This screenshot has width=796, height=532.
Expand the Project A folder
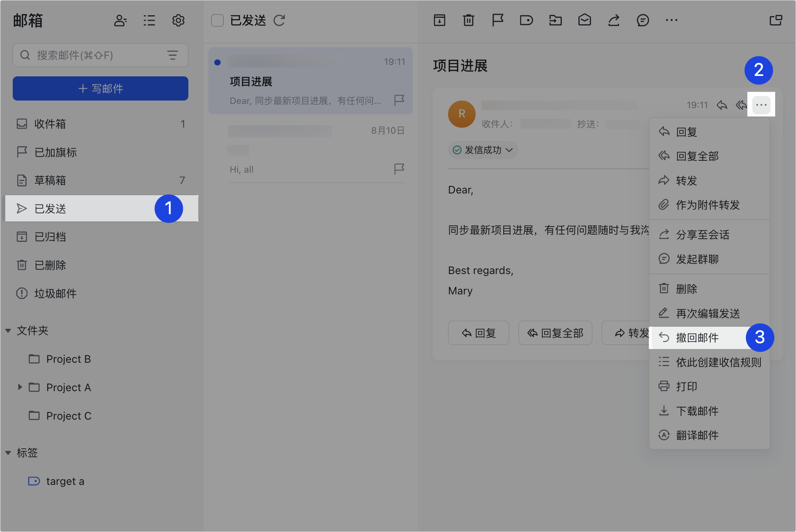20,387
